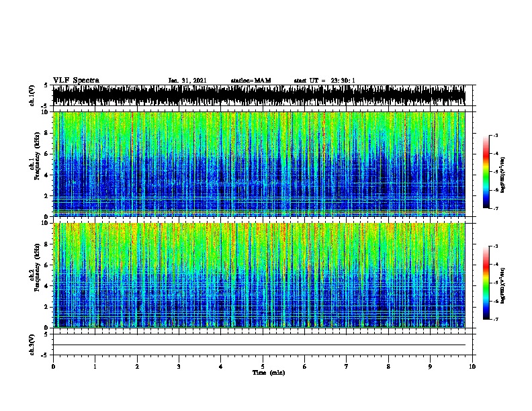Click the "VLF Spectra" plot title
532x411 pixels.
click(x=76, y=81)
